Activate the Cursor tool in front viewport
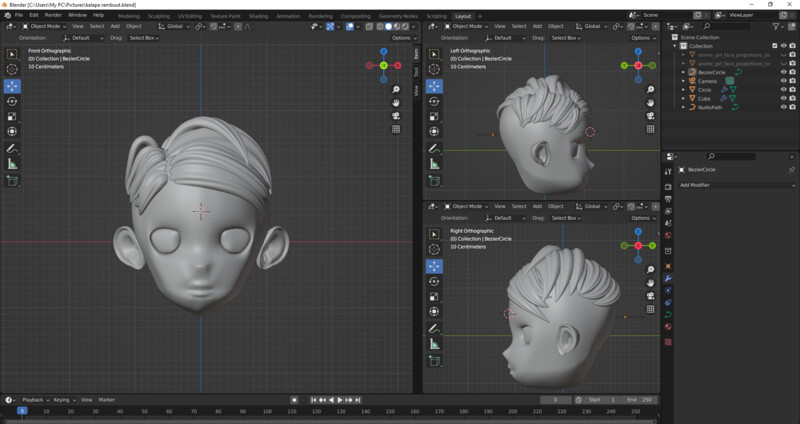Image resolution: width=800 pixels, height=424 pixels. (x=12, y=69)
